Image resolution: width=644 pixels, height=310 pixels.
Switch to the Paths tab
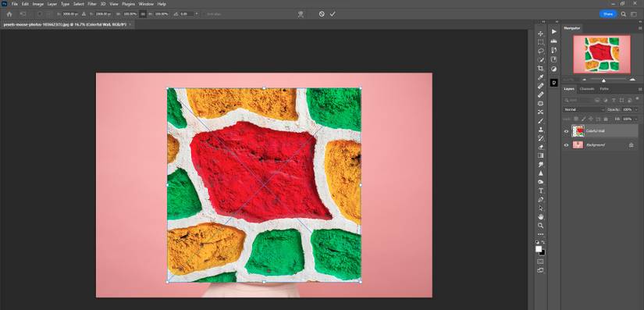pos(604,89)
